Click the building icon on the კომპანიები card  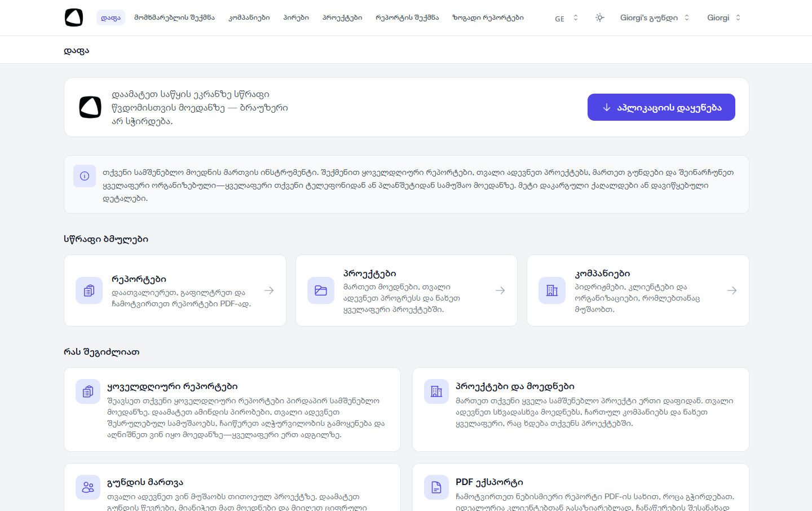coord(552,290)
